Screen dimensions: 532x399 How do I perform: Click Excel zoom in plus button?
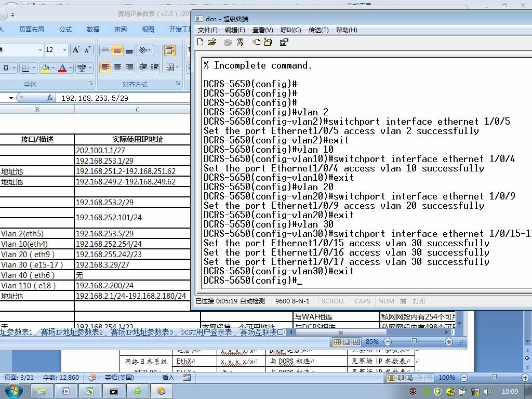coord(448,342)
